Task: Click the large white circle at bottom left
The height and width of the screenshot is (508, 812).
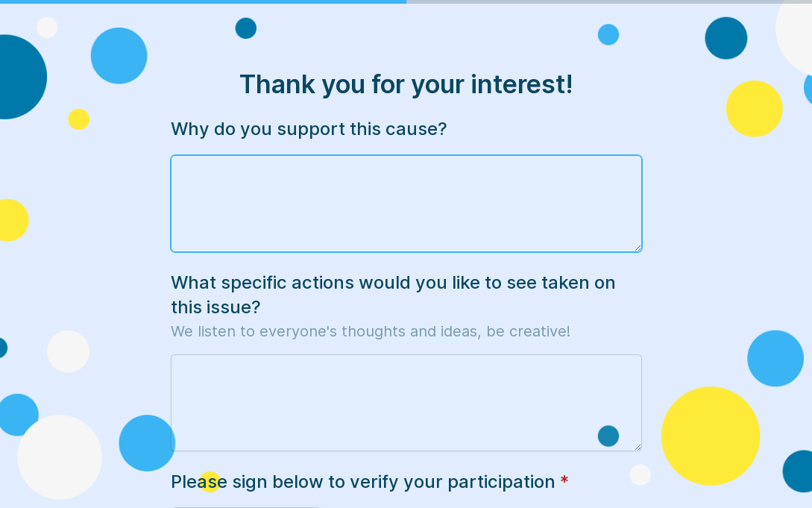Action: click(x=60, y=457)
